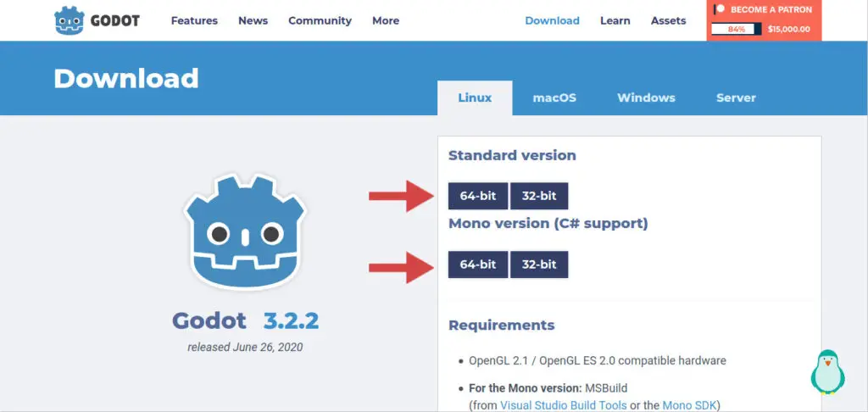
Task: Click the Standard version heading
Action: 512,156
